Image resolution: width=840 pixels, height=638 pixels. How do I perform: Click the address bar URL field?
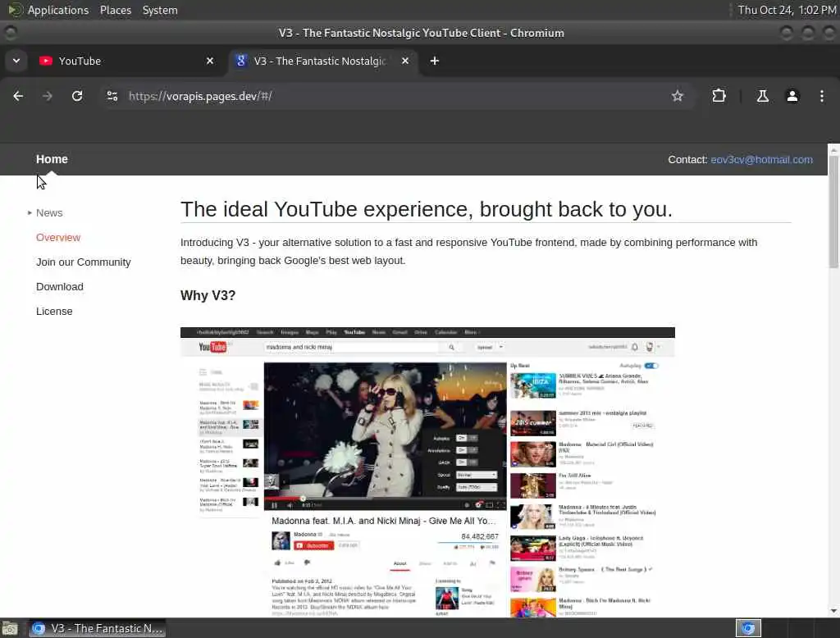tap(396, 96)
